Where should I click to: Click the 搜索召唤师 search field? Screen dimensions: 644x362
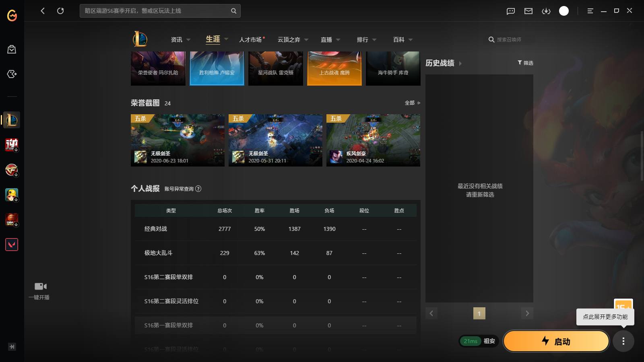coord(509,39)
